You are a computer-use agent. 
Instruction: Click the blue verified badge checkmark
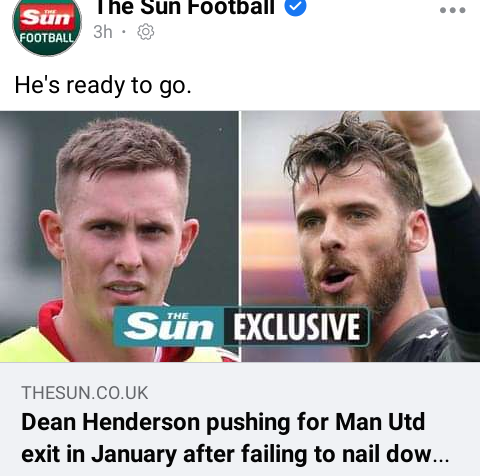pos(295,7)
